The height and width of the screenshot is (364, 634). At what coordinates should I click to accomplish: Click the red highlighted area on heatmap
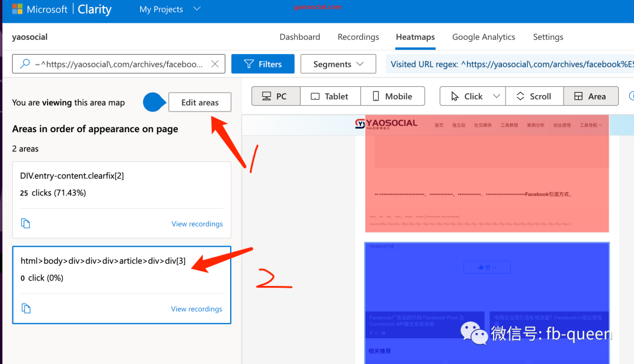pos(487,174)
